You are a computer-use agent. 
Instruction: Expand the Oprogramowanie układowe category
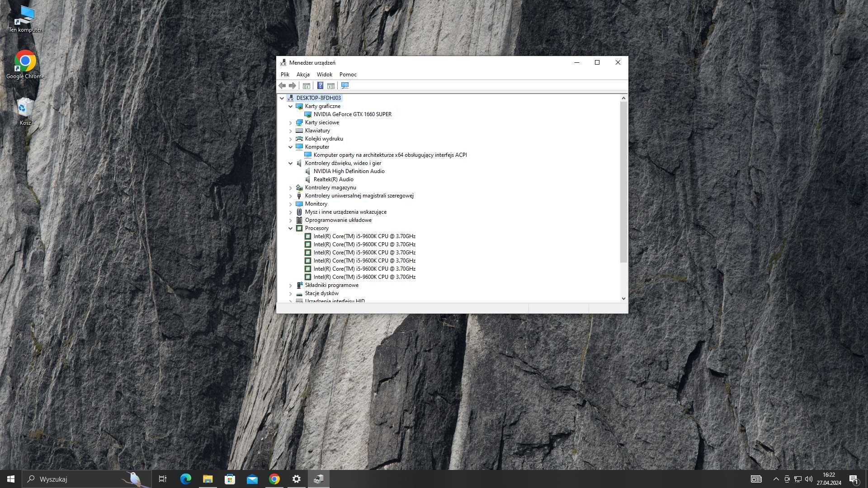(290, 220)
